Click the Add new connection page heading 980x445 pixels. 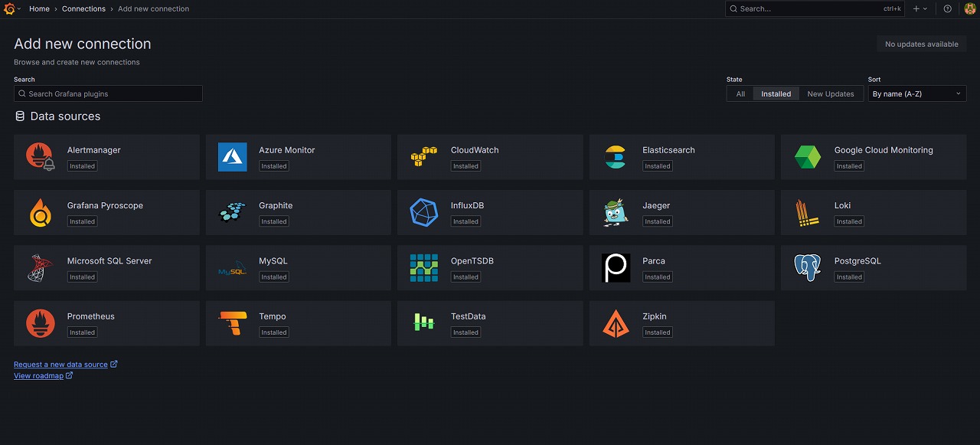83,44
